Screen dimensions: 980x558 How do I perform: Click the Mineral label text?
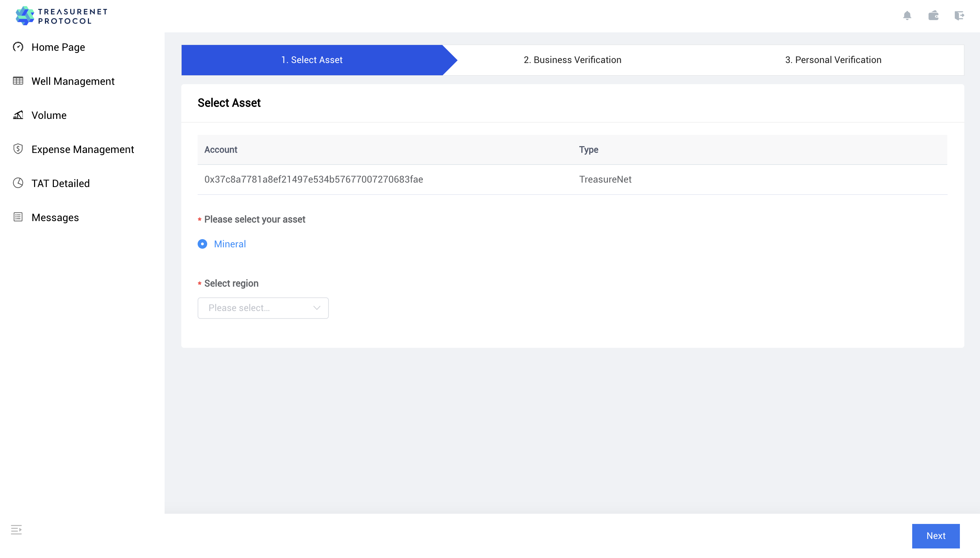coord(230,244)
